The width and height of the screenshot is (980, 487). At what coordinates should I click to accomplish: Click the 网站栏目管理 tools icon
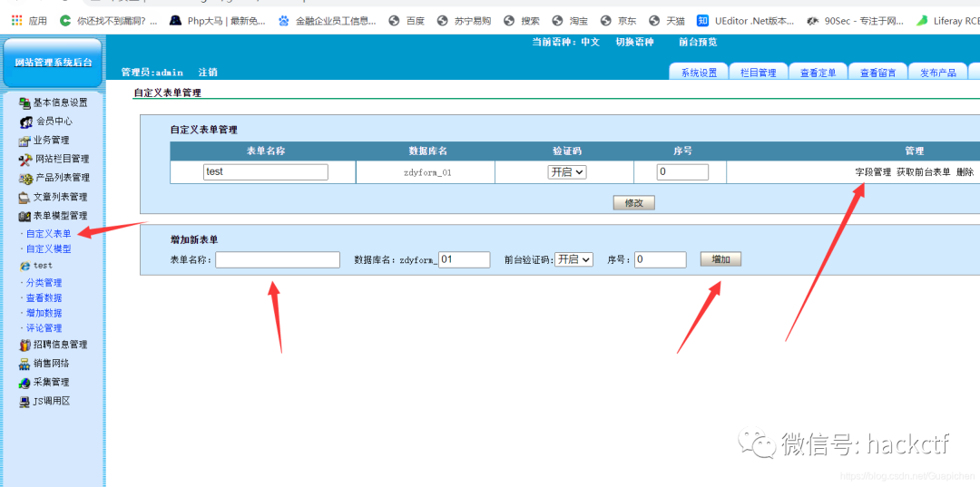pos(25,160)
